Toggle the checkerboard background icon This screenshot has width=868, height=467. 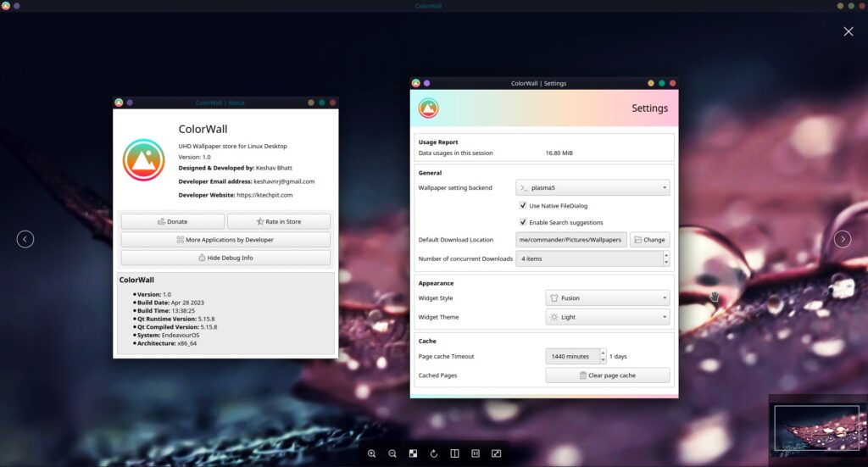[x=413, y=453]
